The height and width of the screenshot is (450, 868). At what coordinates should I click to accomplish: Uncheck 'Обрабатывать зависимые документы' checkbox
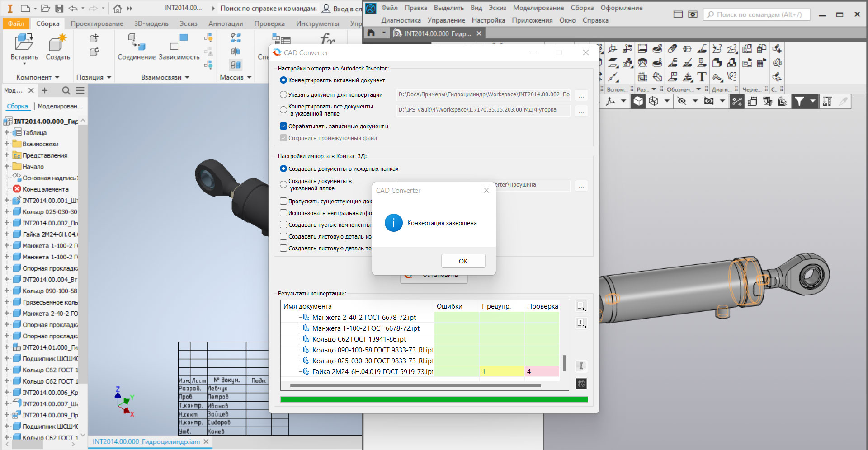[283, 127]
